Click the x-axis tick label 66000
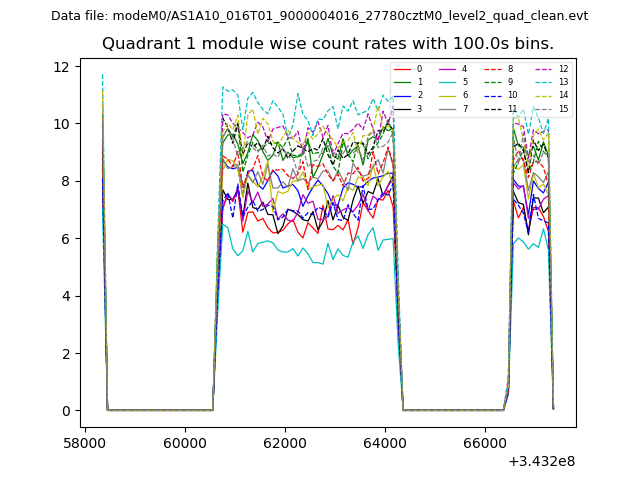Screen dimensions: 640x480 [x=485, y=441]
